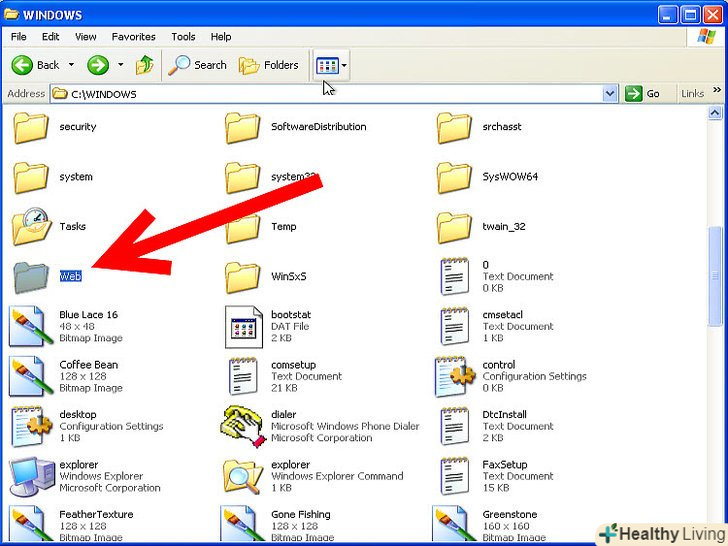Viewport: 728px width, 546px height.
Task: Open the Tools menu
Action: (x=183, y=37)
